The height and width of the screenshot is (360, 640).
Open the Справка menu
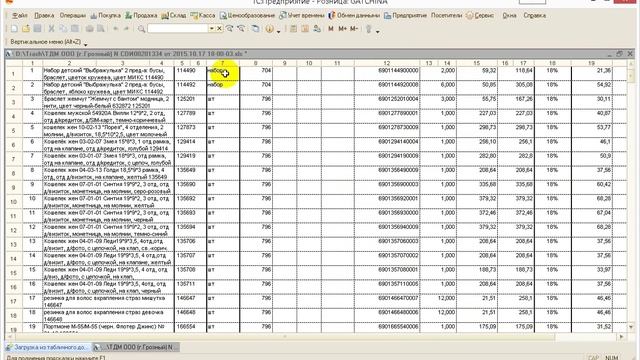click(x=534, y=16)
